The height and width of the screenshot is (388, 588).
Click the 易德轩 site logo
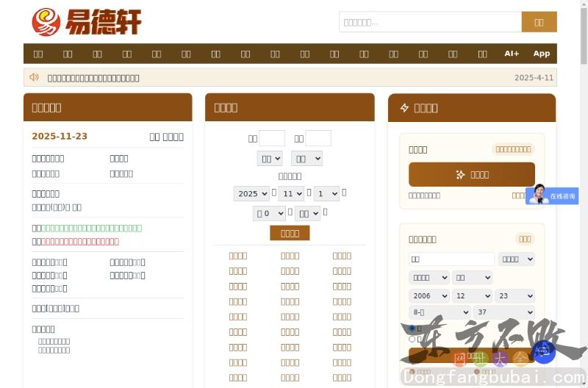[86, 22]
